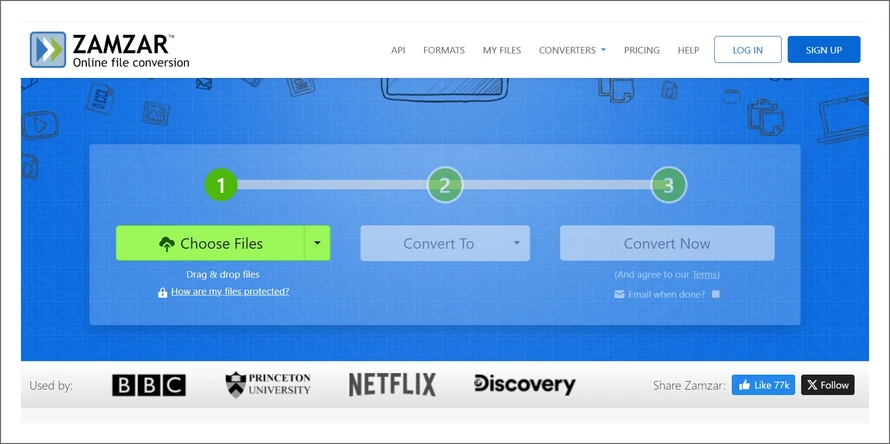Click the Princeton University logo
Viewport: 890px width, 444px height.
pos(267,385)
